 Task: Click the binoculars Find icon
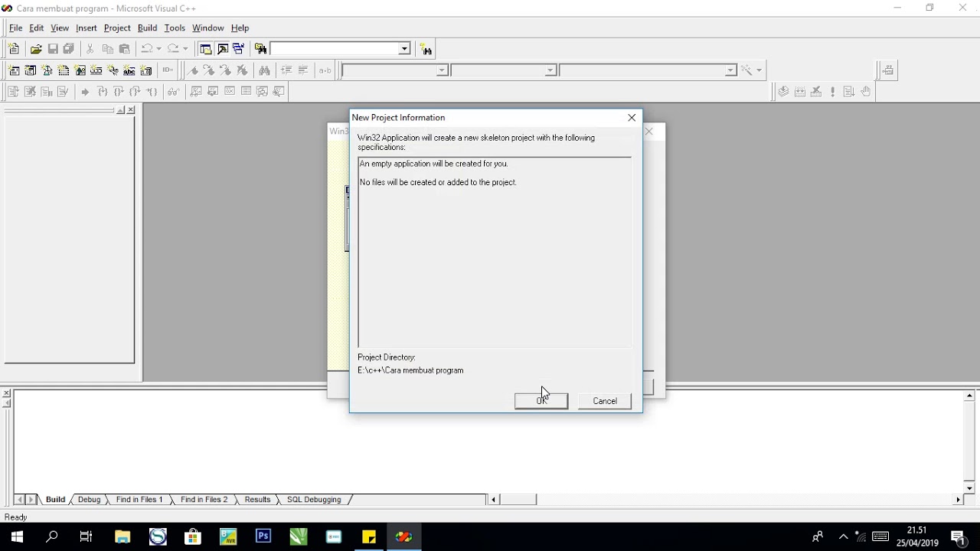(x=264, y=70)
